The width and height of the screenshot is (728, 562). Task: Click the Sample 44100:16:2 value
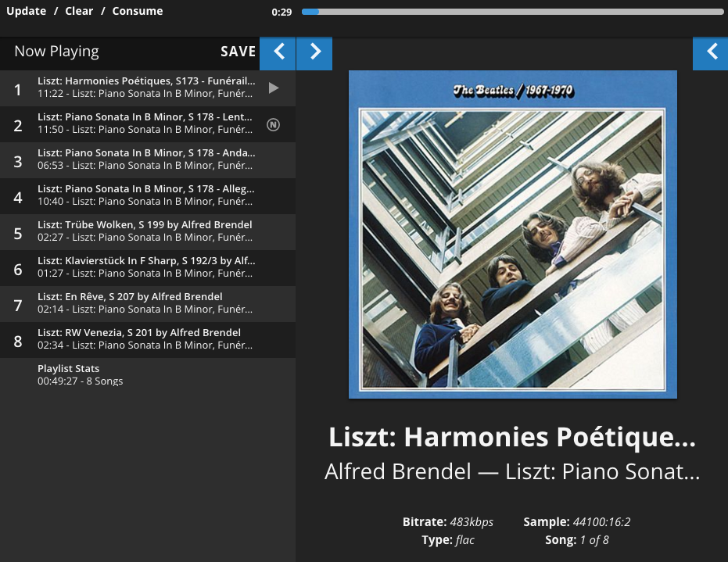point(602,522)
